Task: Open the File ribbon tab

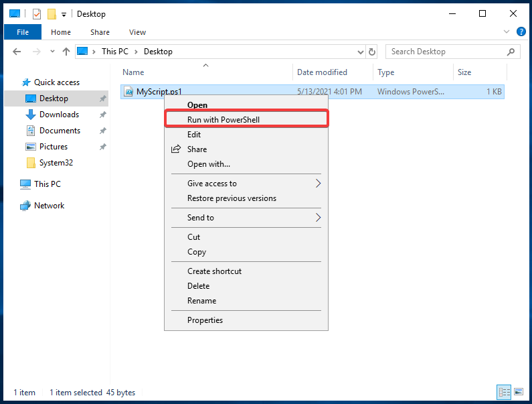Action: [x=23, y=32]
